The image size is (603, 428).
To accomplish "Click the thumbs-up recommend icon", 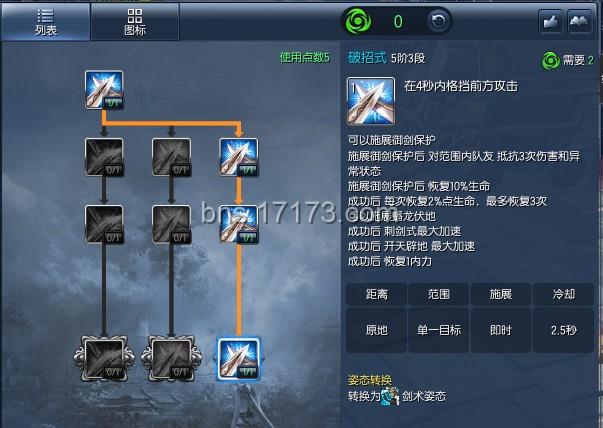I will (550, 22).
